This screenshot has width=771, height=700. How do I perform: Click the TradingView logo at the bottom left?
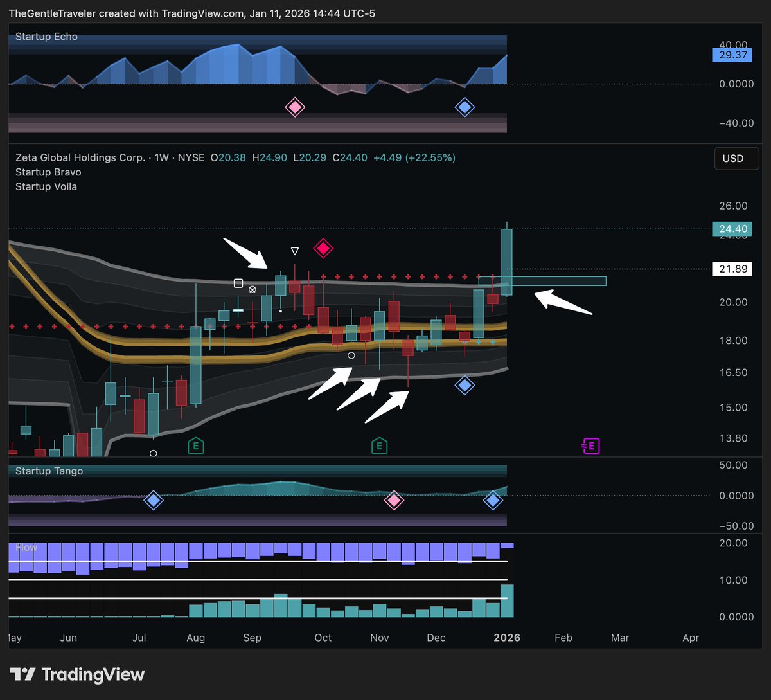[x=77, y=674]
